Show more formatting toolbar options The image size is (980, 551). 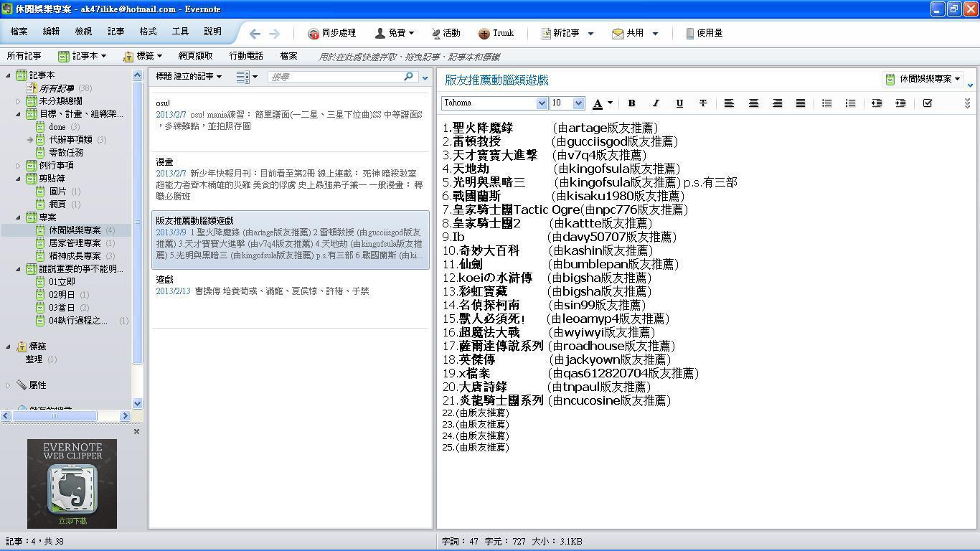[x=967, y=103]
